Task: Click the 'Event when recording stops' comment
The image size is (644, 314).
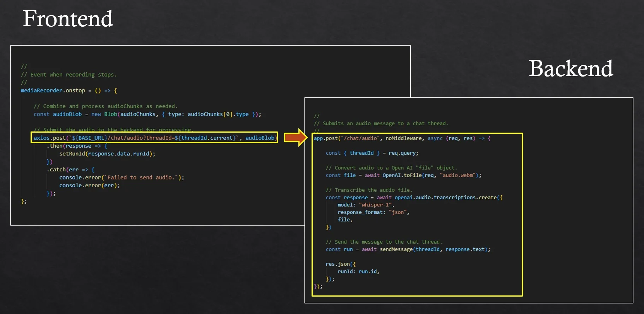Action: tap(69, 75)
